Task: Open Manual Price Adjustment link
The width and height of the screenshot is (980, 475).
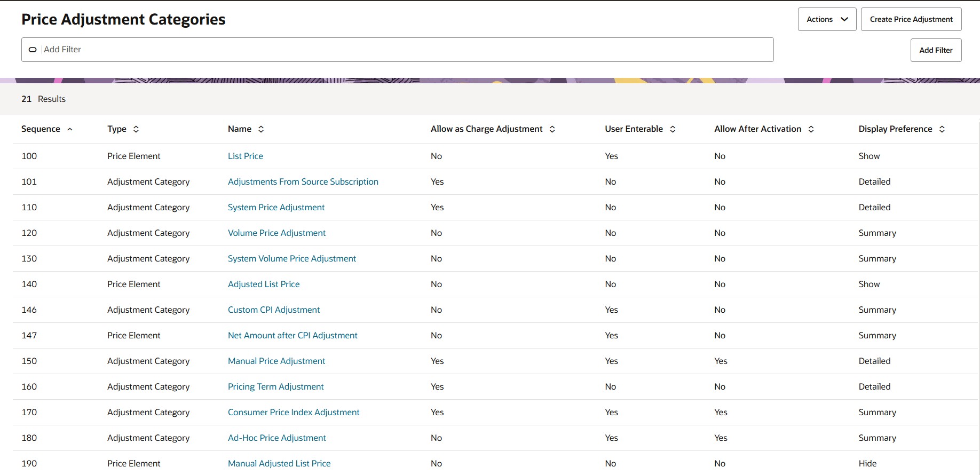Action: [x=276, y=361]
